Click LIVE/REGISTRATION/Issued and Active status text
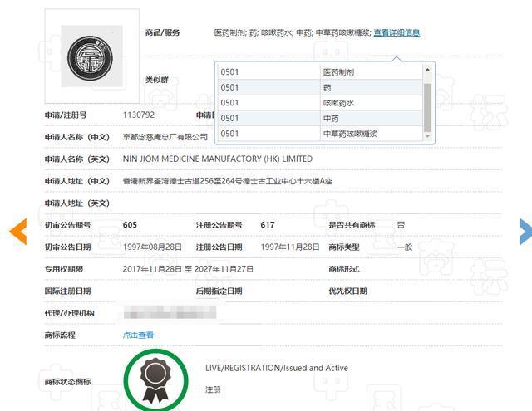This screenshot has height=411, width=532. pos(277,368)
